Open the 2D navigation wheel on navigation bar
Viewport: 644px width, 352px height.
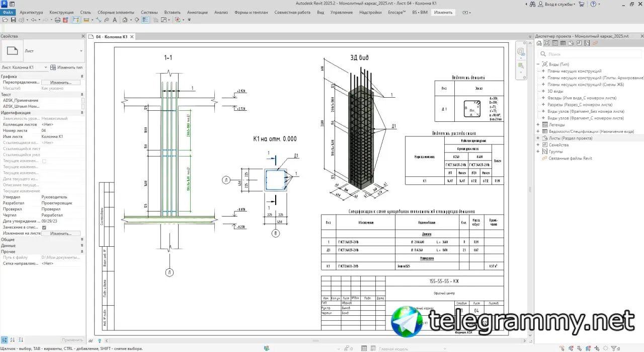coord(521,51)
